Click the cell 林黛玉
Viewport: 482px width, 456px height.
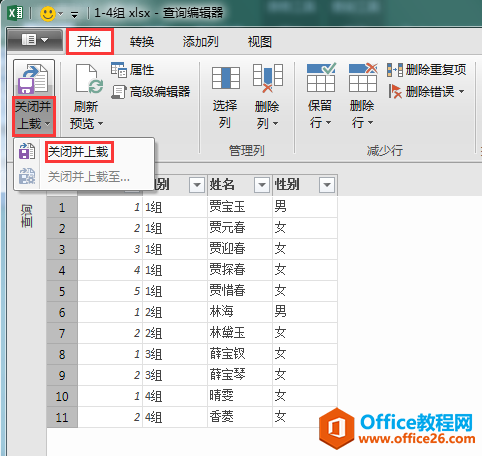[x=240, y=333]
